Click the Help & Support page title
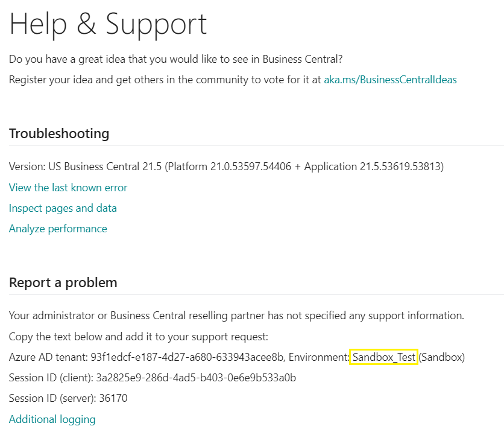 [x=108, y=25]
